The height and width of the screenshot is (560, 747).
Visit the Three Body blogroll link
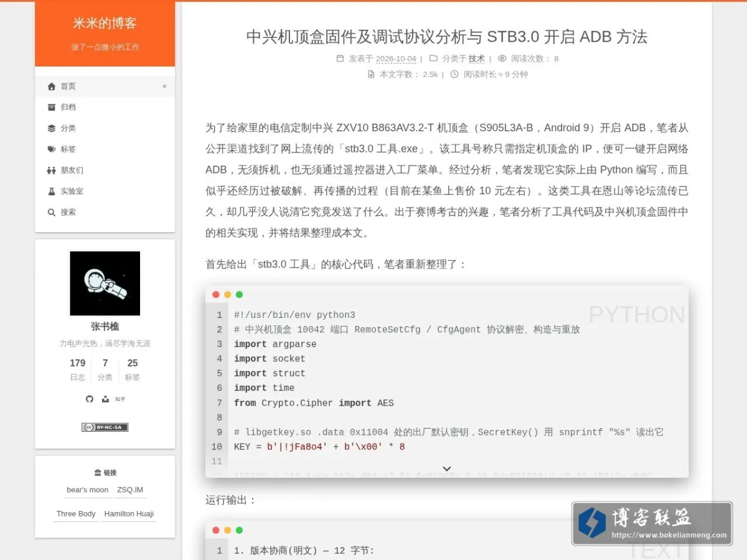point(76,513)
